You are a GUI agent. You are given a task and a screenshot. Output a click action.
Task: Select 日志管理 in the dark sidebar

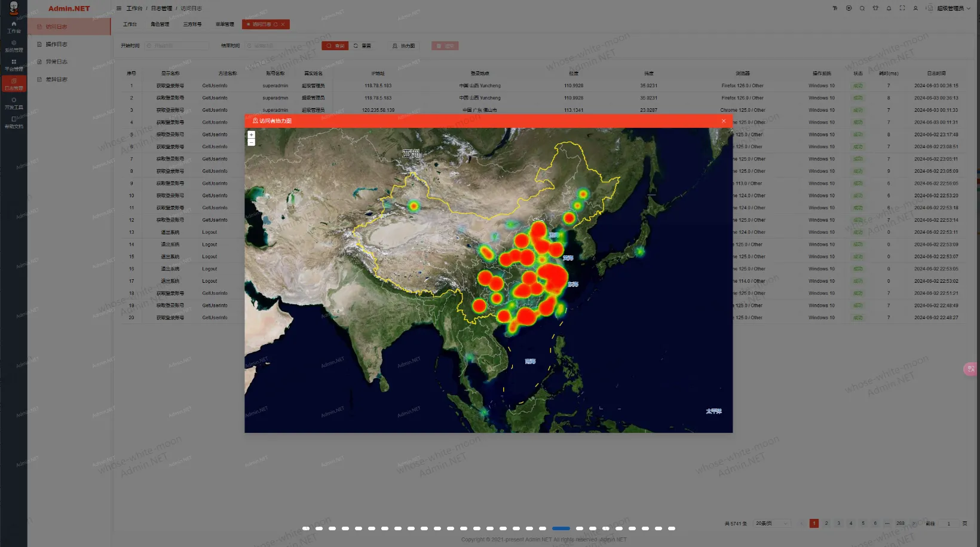[14, 84]
